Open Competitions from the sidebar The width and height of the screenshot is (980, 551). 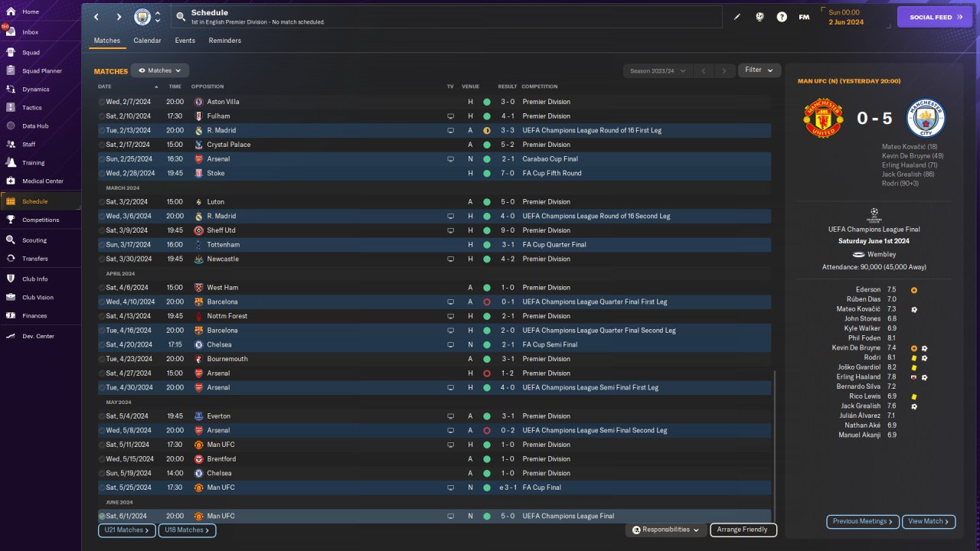point(40,220)
